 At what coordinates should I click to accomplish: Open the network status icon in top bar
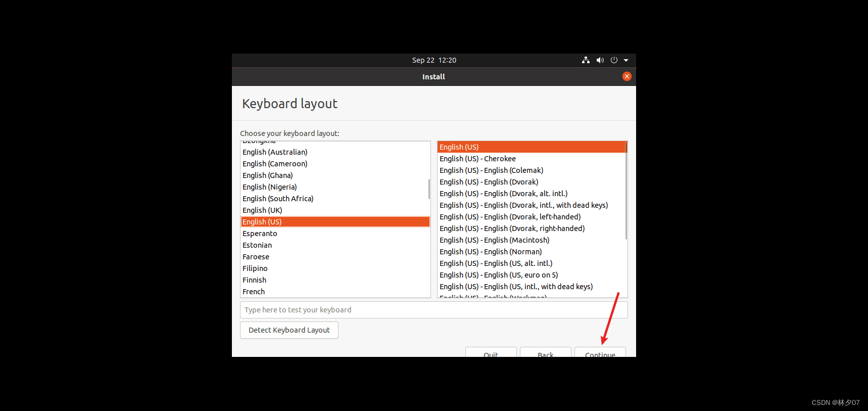[x=586, y=60]
